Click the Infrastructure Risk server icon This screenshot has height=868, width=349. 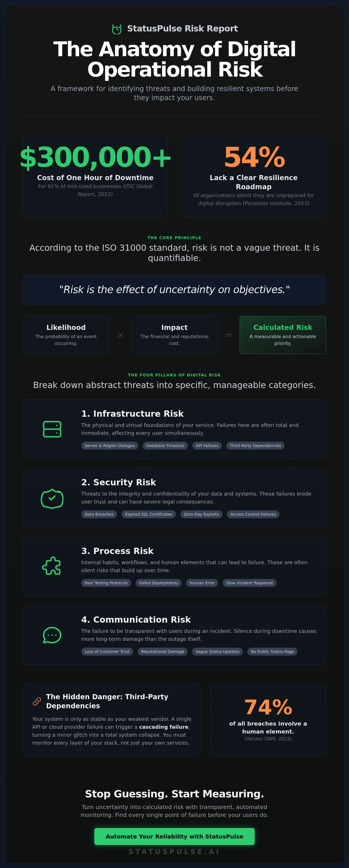pyautogui.click(x=52, y=429)
